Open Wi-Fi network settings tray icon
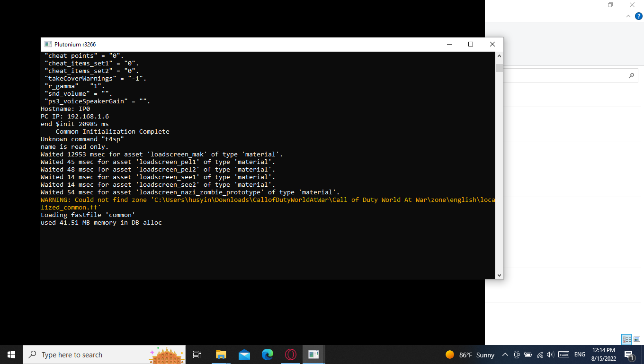This screenshot has height=364, width=644. [x=540, y=355]
